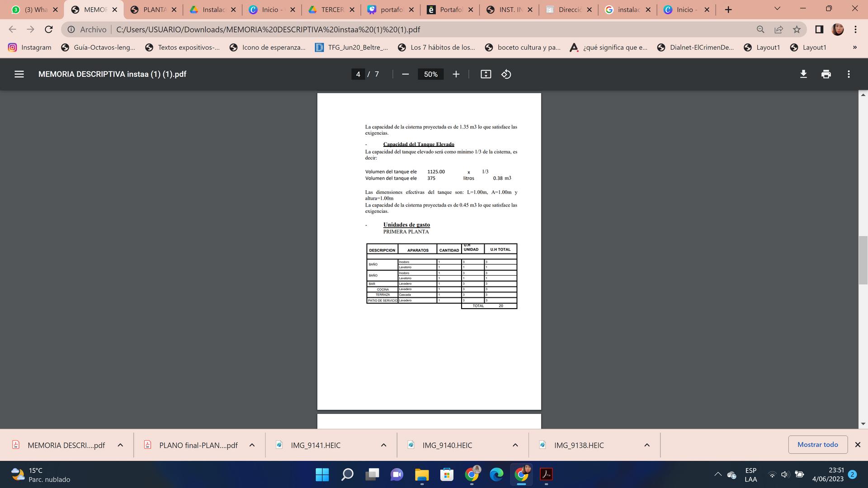Expand the tab search chevron
The width and height of the screenshot is (868, 488).
point(777,9)
